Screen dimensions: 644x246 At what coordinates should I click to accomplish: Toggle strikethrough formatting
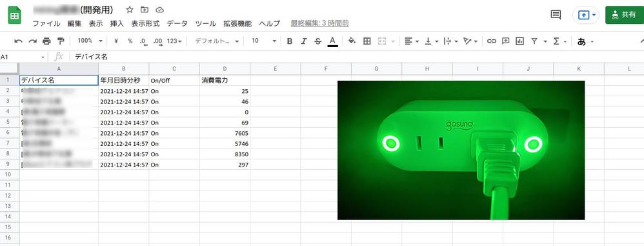[318, 41]
